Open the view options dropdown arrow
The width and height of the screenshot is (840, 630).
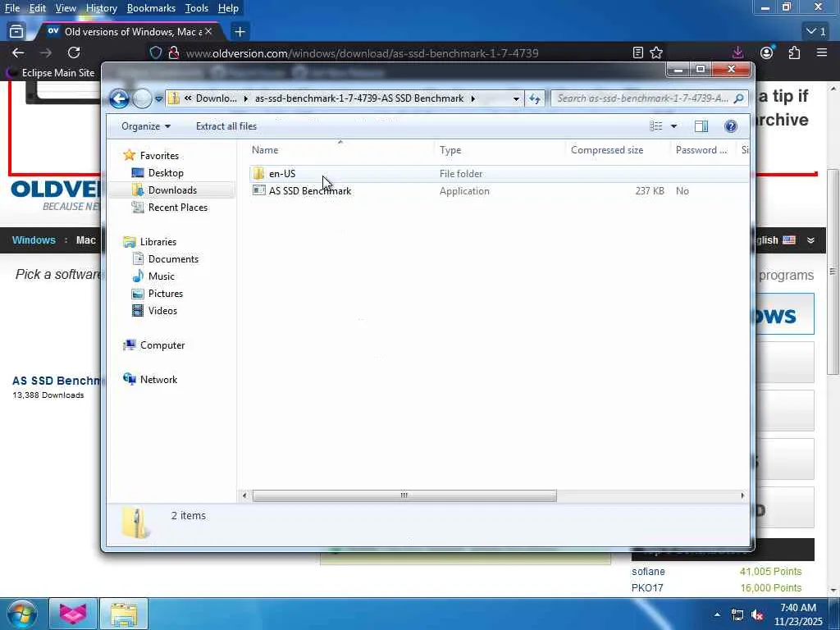[674, 126]
